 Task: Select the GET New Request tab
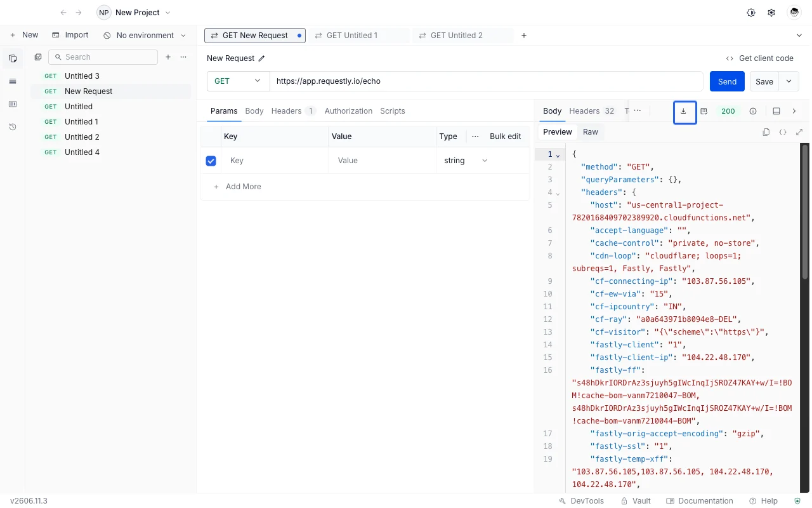click(255, 36)
